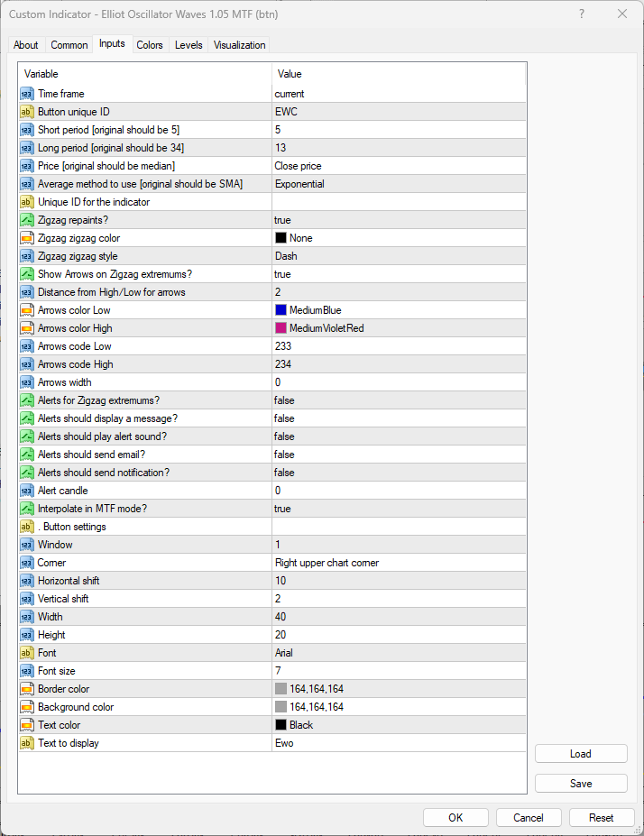Switch to the Common tab
The width and height of the screenshot is (644, 836).
click(69, 45)
